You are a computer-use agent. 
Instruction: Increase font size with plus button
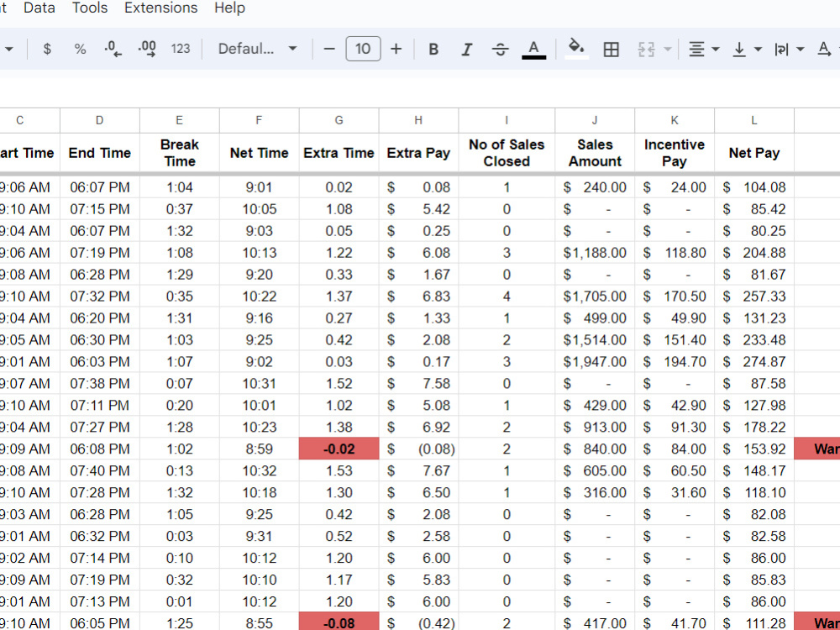pyautogui.click(x=396, y=49)
